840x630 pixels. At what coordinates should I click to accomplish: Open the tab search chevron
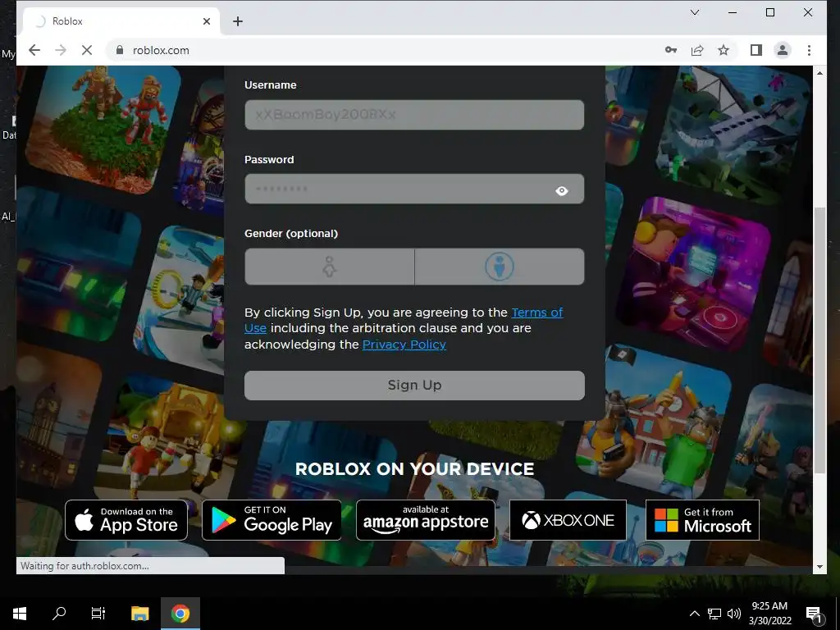click(x=695, y=12)
